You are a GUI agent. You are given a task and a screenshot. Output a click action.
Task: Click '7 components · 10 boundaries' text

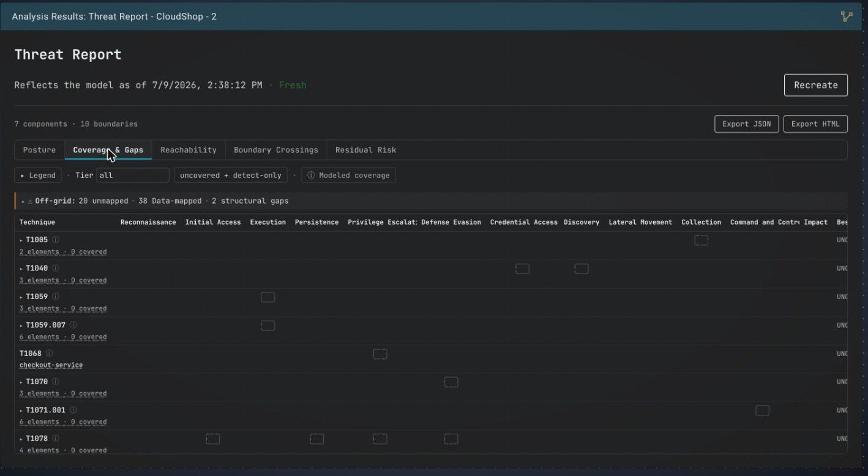76,124
